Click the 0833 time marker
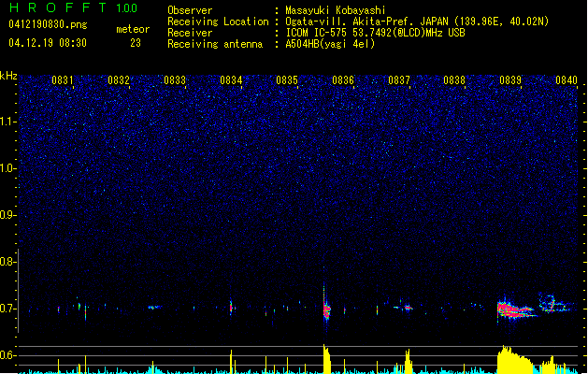This screenshot has width=588, height=374. 175,80
